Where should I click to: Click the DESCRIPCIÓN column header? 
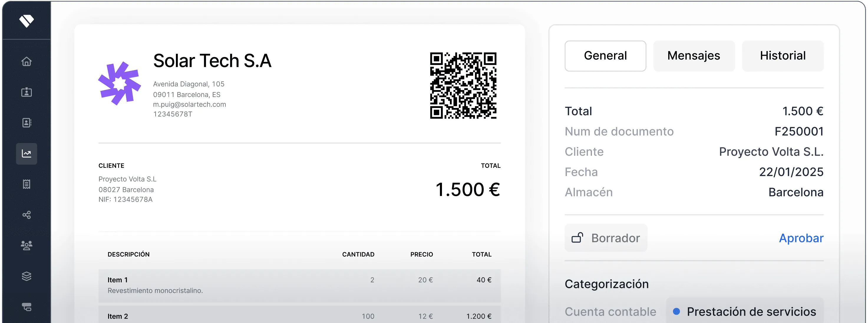pyautogui.click(x=128, y=255)
